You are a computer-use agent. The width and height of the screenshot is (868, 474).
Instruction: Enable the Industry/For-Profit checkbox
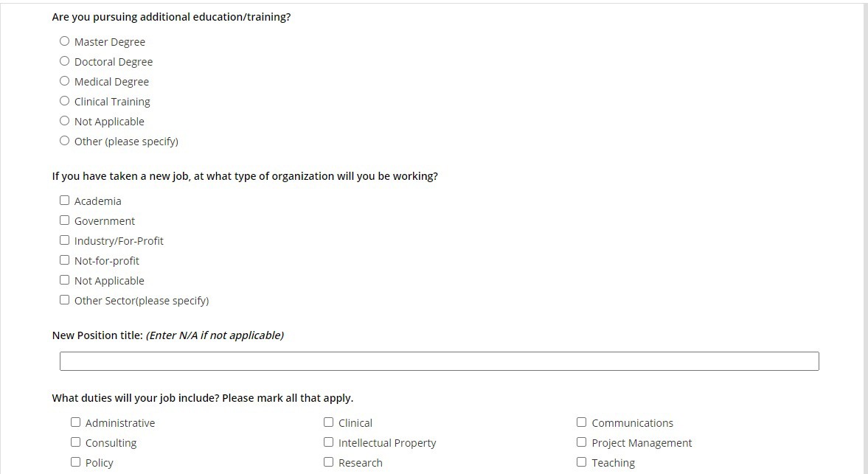(x=65, y=240)
